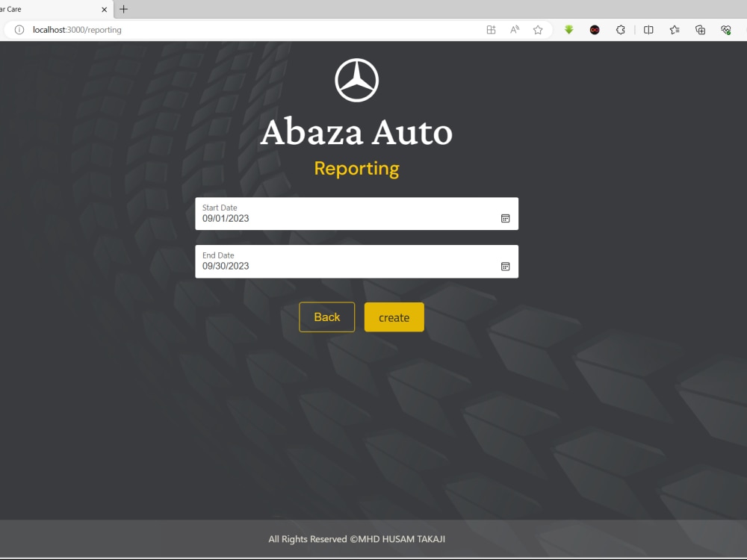Image resolution: width=747 pixels, height=560 pixels.
Task: Open the Extensions puzzle icon
Action: point(620,30)
